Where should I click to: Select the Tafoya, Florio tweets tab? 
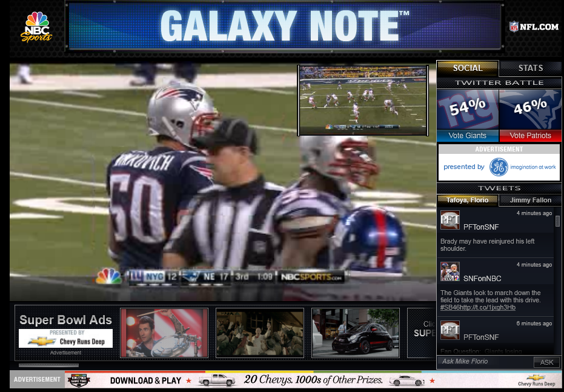tap(467, 201)
